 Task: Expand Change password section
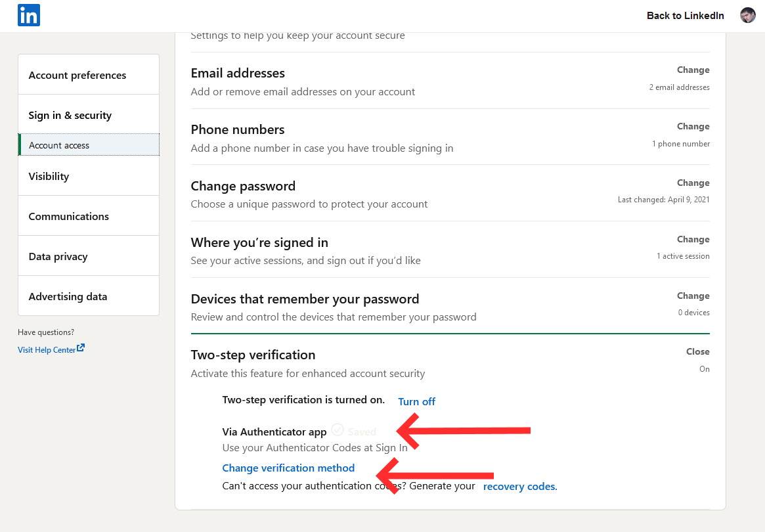693,183
